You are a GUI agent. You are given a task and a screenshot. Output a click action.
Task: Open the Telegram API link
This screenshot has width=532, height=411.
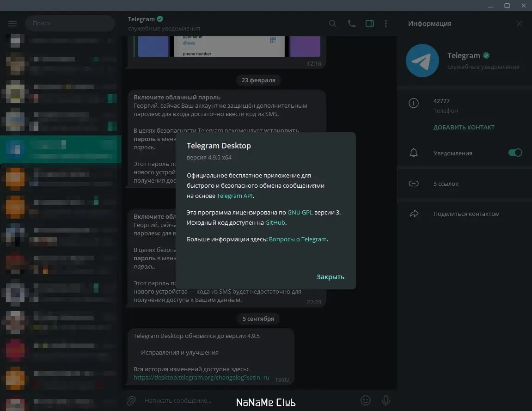point(235,196)
